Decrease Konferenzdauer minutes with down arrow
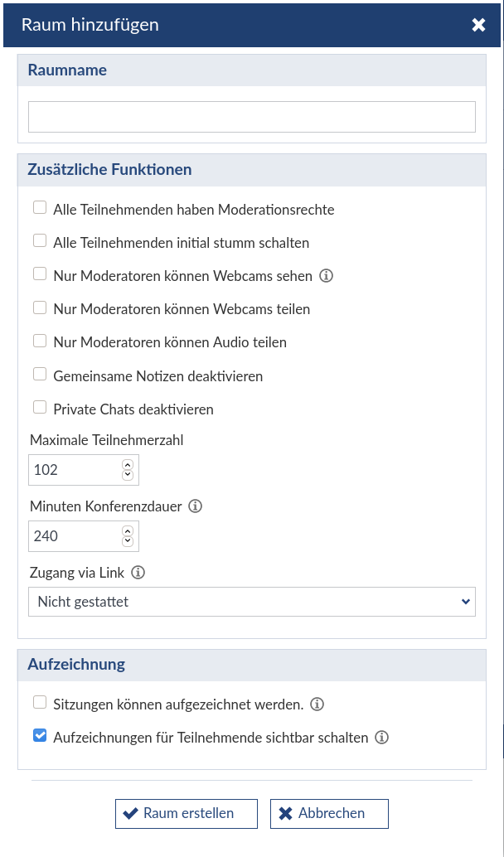The image size is (504, 857). (128, 541)
